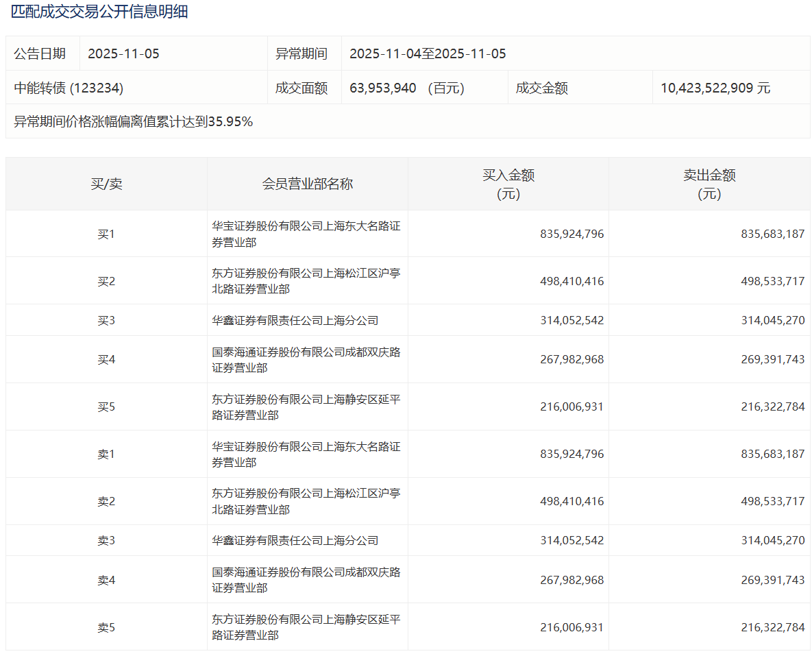
Task: Click the 会员营业部名称 column header
Action: click(307, 184)
